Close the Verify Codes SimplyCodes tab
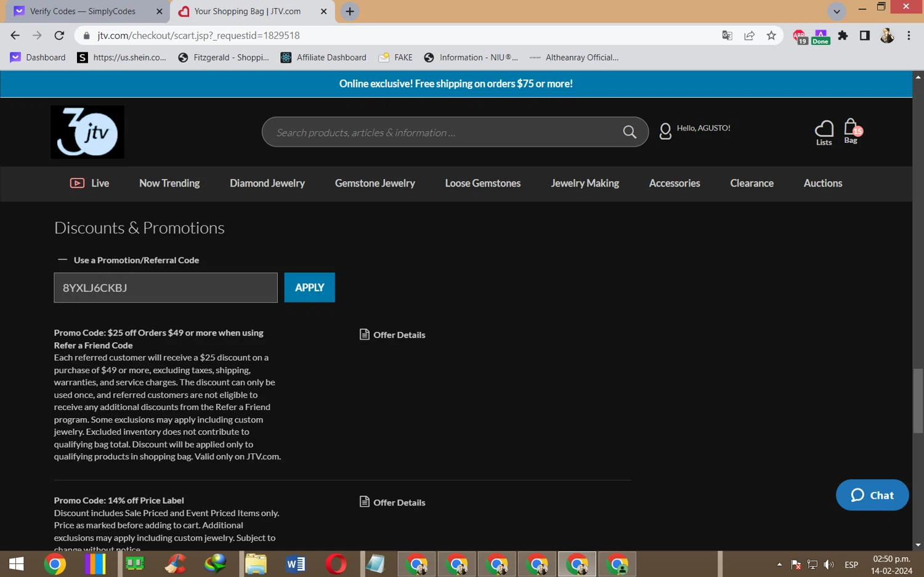This screenshot has width=924, height=577. pyautogui.click(x=159, y=11)
